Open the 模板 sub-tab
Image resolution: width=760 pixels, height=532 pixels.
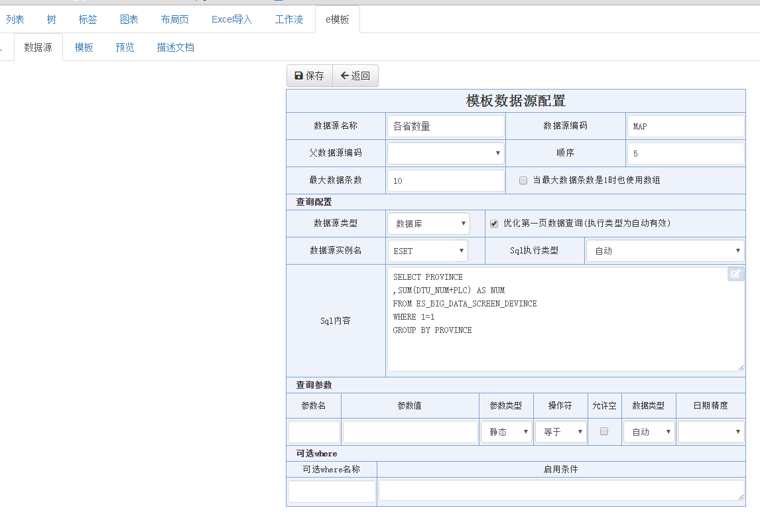(84, 48)
